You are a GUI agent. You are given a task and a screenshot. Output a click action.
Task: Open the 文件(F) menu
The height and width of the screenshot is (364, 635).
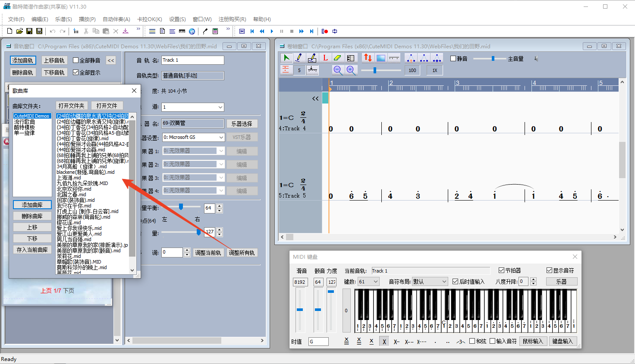coord(16,19)
